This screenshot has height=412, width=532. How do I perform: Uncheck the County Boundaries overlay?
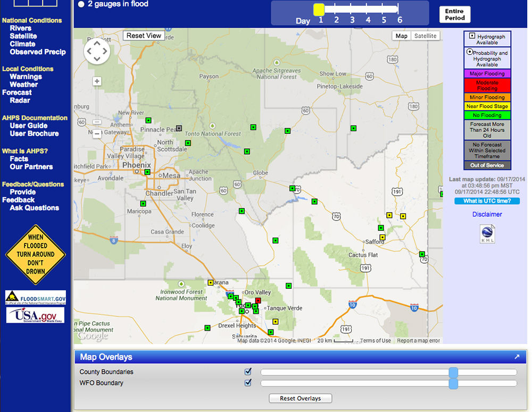tap(247, 372)
